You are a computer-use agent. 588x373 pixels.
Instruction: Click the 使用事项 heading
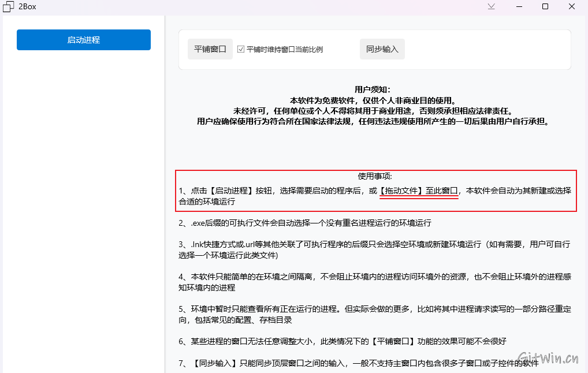coord(374,176)
